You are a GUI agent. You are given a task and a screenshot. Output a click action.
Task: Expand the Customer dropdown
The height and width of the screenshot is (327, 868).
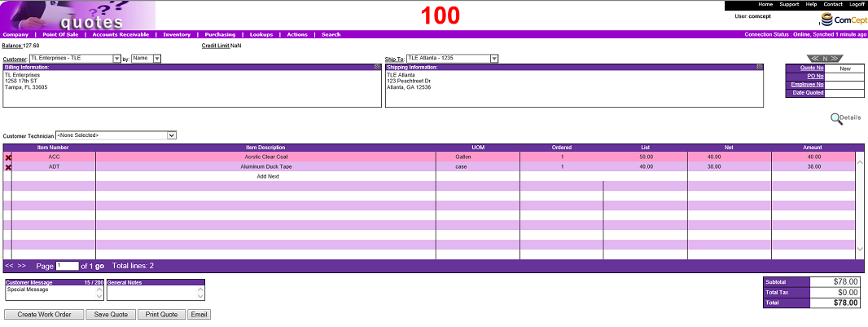[x=116, y=59]
